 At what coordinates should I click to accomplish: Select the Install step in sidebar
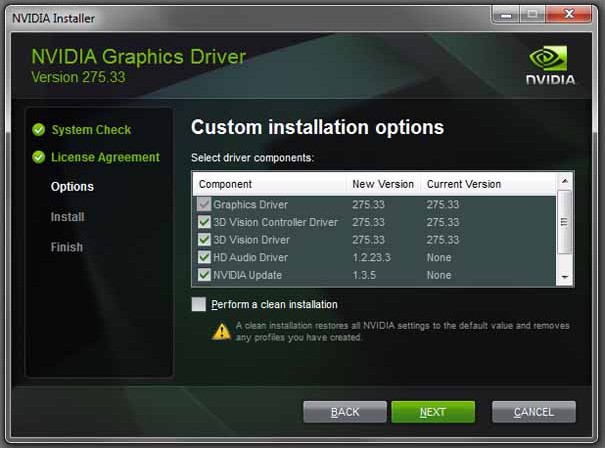(67, 217)
